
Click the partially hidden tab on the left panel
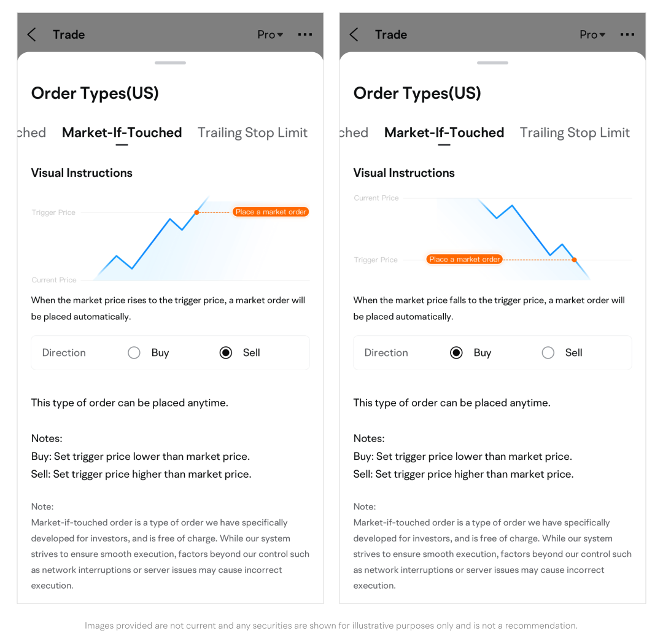31,133
